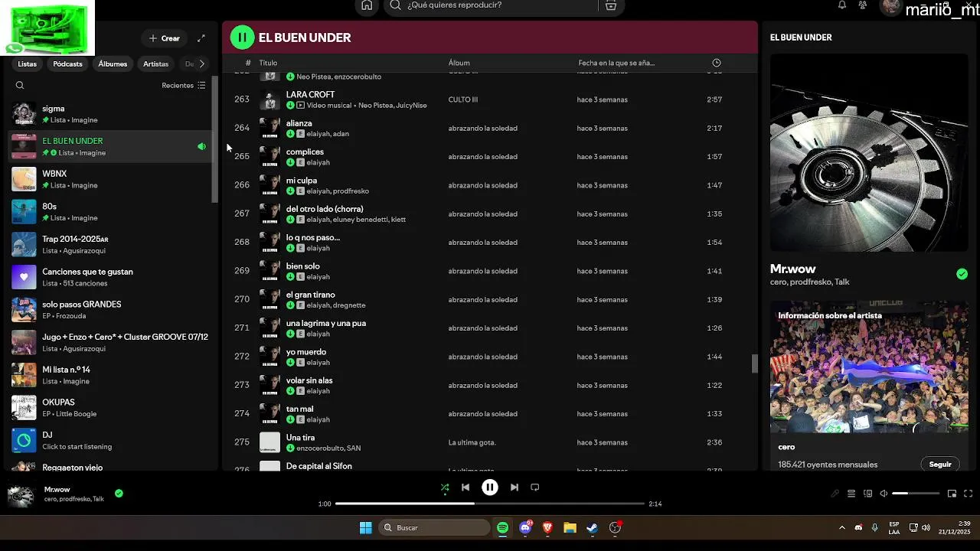Toggle shuffle in the player controls

point(445,487)
